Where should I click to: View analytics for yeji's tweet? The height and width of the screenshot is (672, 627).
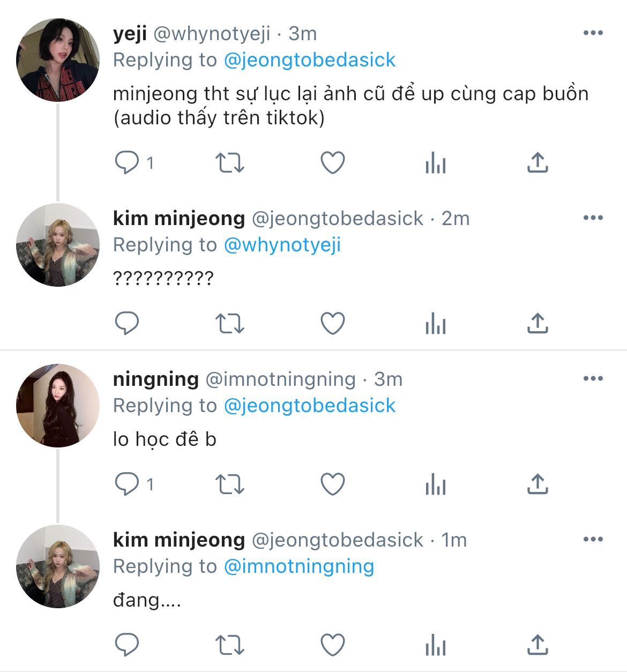point(435,162)
